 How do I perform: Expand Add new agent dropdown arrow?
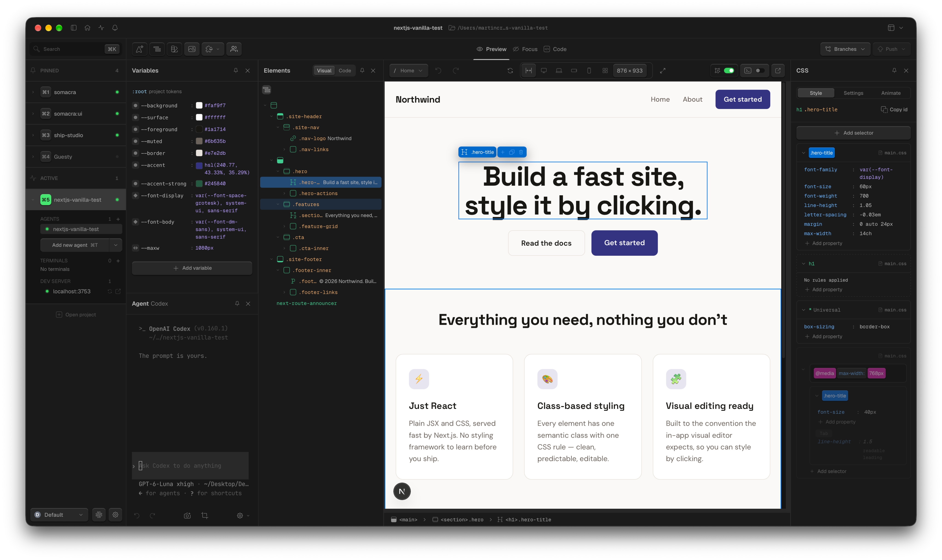point(115,245)
